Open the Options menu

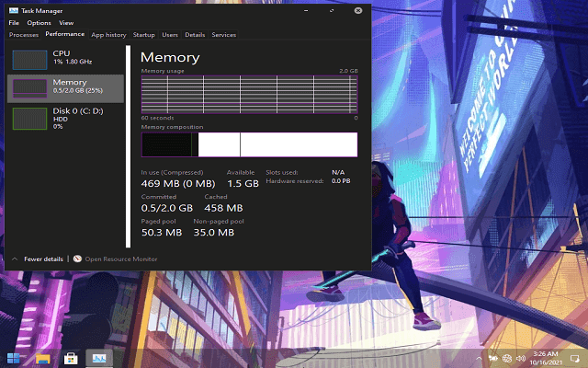[39, 22]
